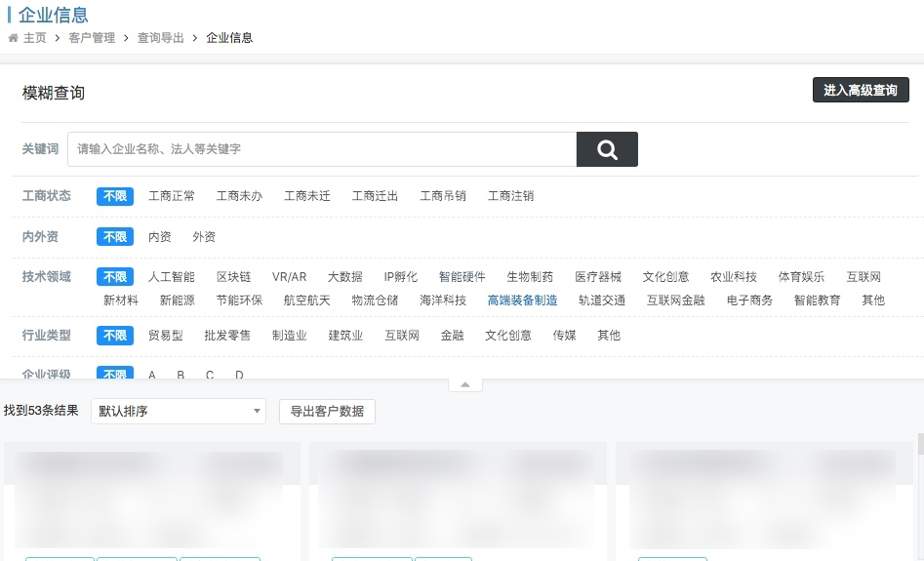
Task: Reset 行业类型 to 不限
Action: click(x=115, y=336)
